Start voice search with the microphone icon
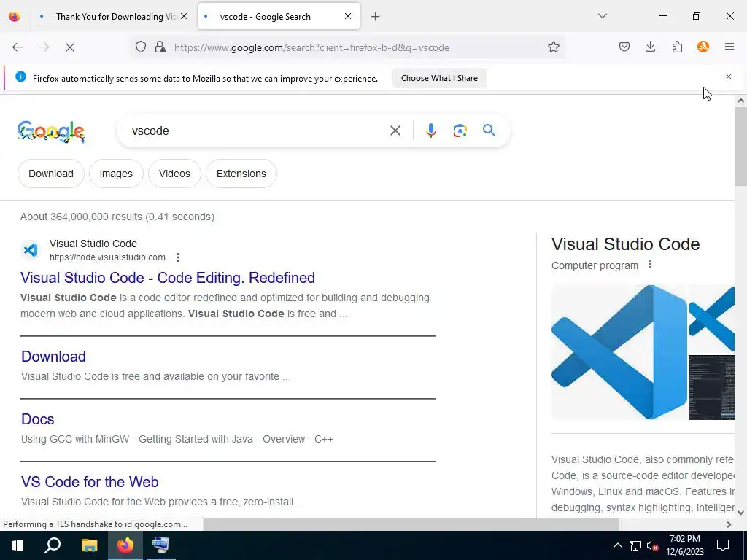The height and width of the screenshot is (560, 747). tap(430, 131)
